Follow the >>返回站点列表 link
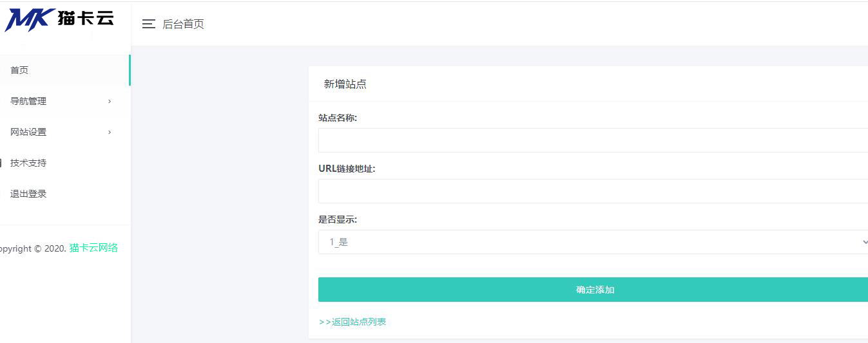 [x=352, y=322]
